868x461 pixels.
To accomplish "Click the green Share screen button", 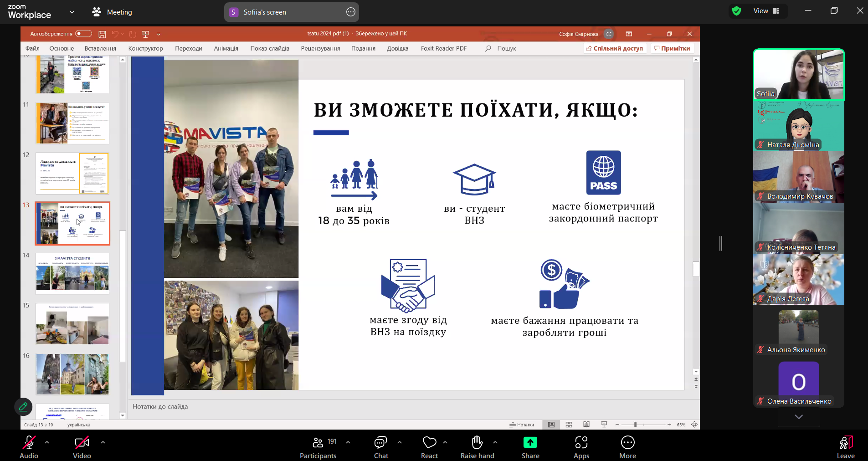I will (x=530, y=447).
